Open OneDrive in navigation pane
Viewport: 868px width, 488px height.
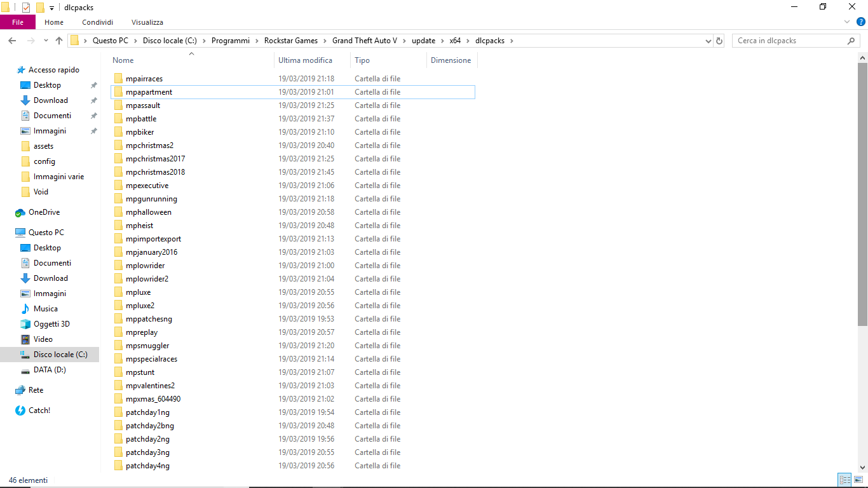tap(44, 212)
